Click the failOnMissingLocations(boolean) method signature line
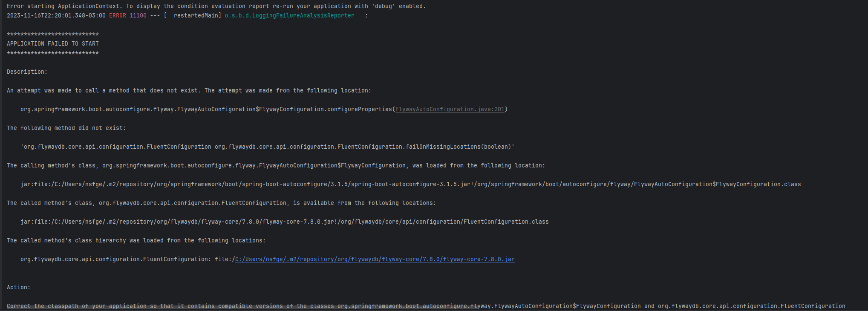The image size is (868, 311). click(x=267, y=147)
